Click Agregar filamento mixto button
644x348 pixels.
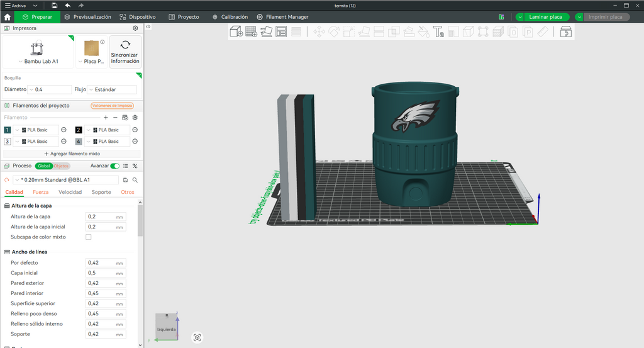(72, 154)
